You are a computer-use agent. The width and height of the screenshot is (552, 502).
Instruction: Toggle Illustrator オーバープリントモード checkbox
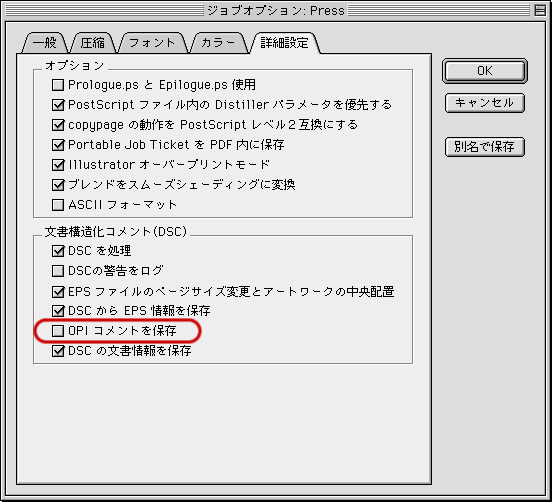coord(58,165)
